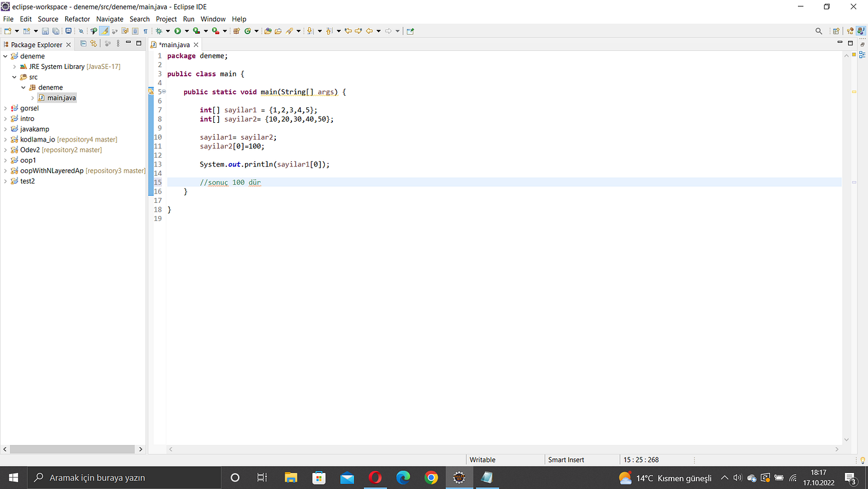Jump to Last Edit Location
The height and width of the screenshot is (489, 868).
(348, 31)
